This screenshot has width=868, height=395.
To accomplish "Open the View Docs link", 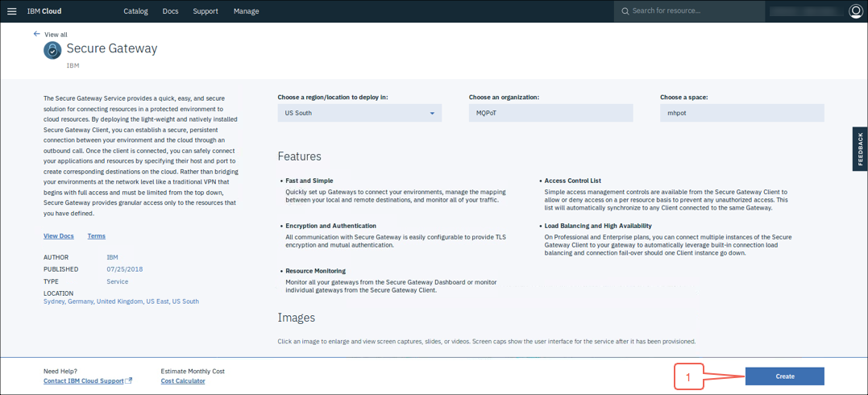I will click(x=59, y=236).
